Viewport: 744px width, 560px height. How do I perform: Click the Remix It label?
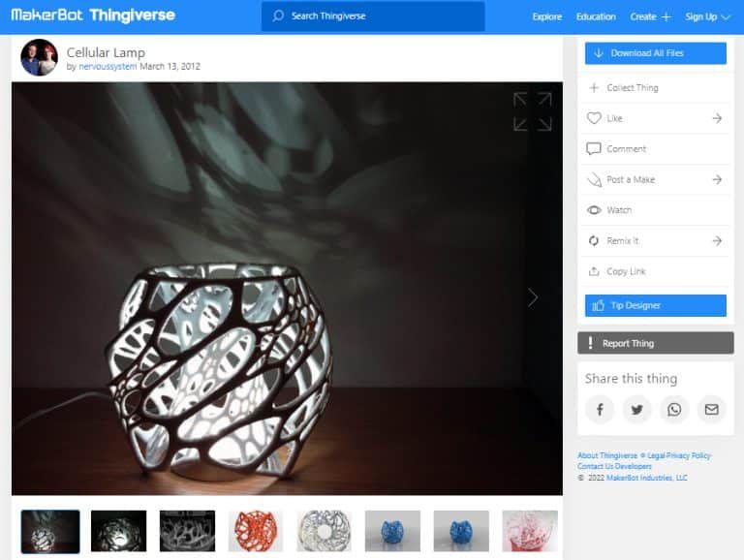point(623,240)
